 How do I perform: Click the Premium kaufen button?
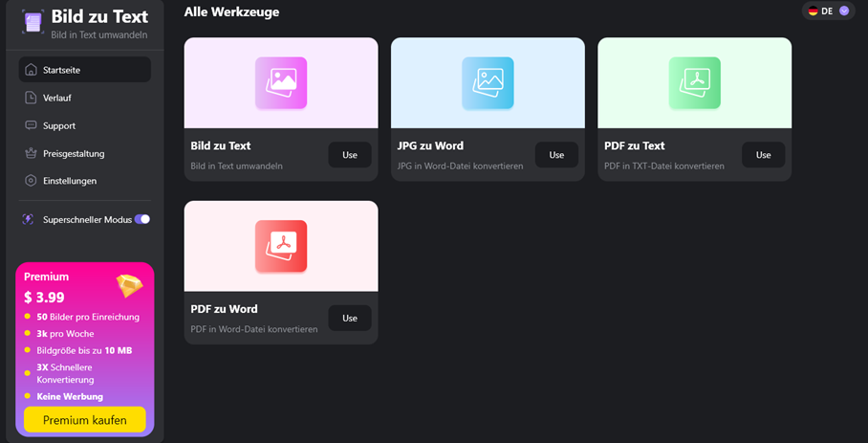click(x=84, y=420)
